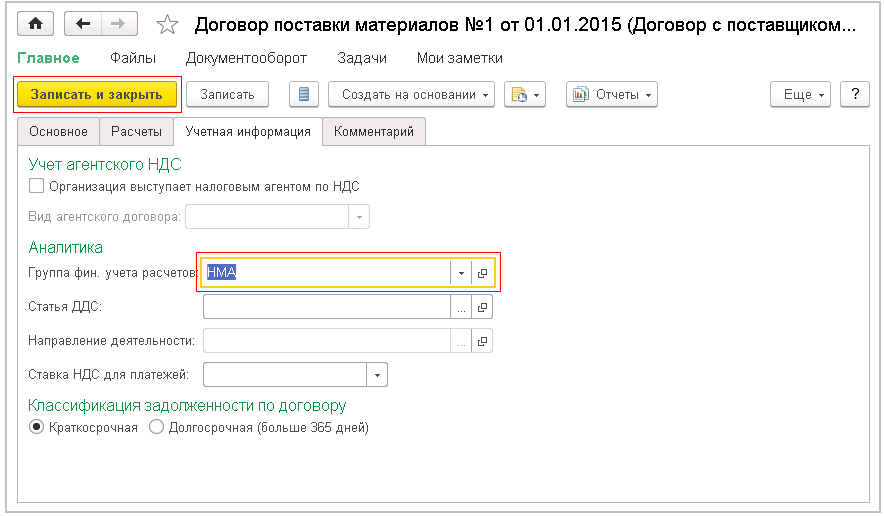The height and width of the screenshot is (516, 884).
Task: Click the Home icon button
Action: tap(38, 23)
